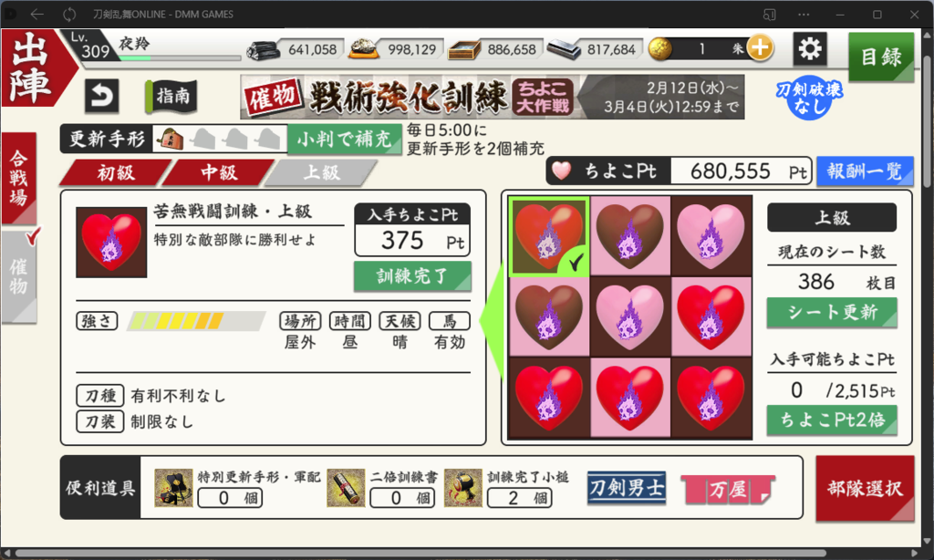Click the browser reload icon
The height and width of the screenshot is (560, 934).
(69, 15)
